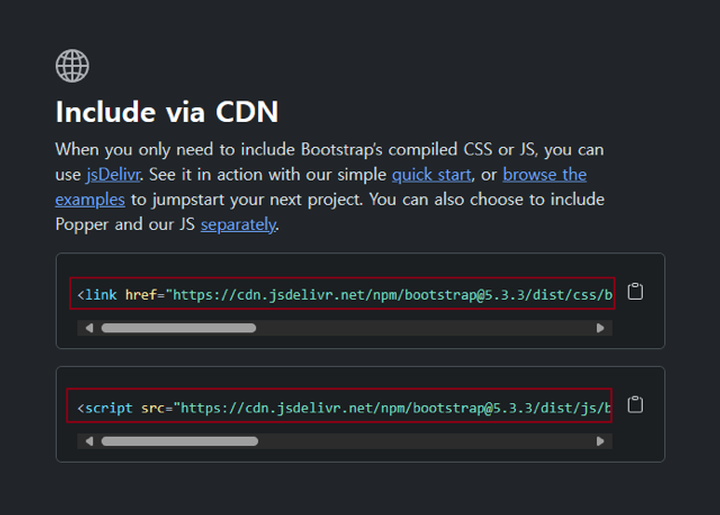This screenshot has width=720, height=515.
Task: Click left arrow of CSS snippet scrollbar
Action: pyautogui.click(x=89, y=328)
